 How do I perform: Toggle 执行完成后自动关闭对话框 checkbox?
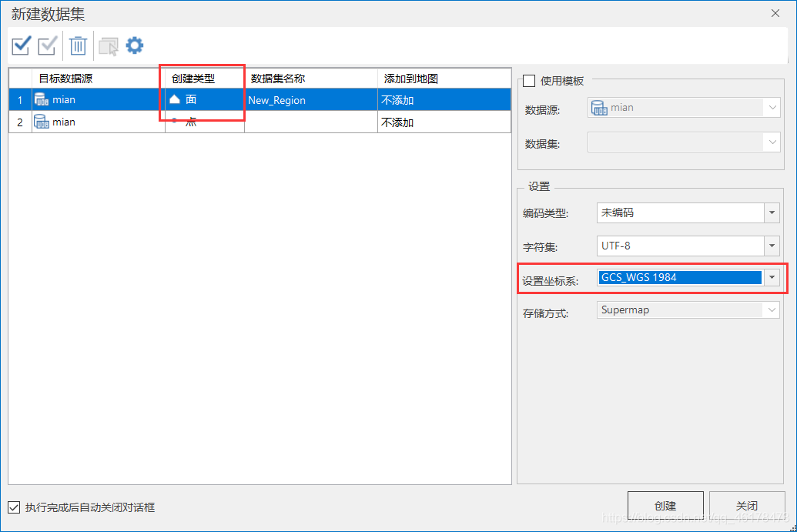[x=14, y=507]
